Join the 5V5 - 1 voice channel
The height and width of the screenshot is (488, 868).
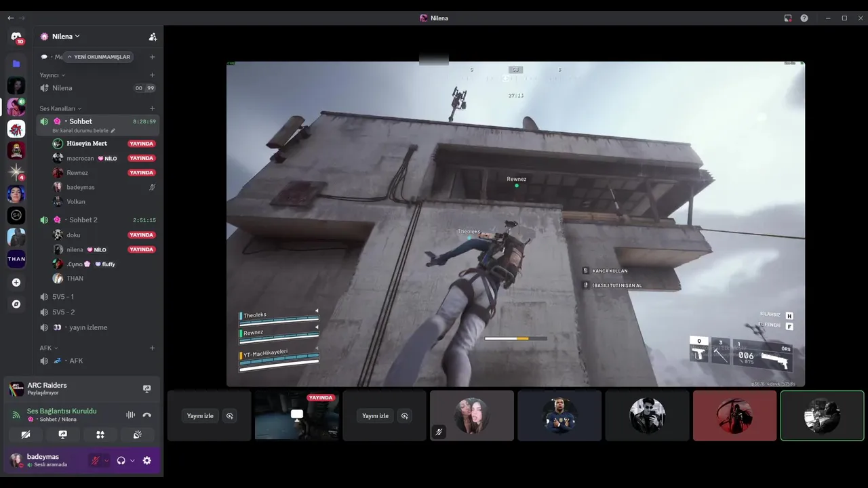pyautogui.click(x=98, y=297)
